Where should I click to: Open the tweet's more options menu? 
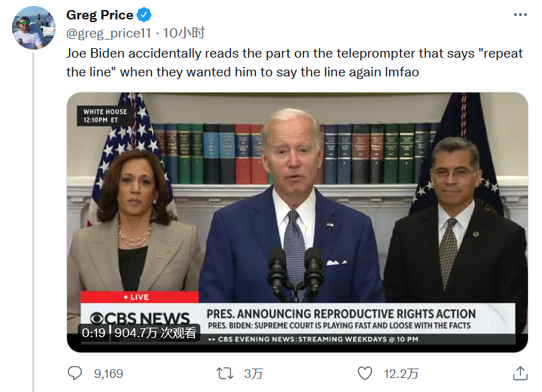519,15
